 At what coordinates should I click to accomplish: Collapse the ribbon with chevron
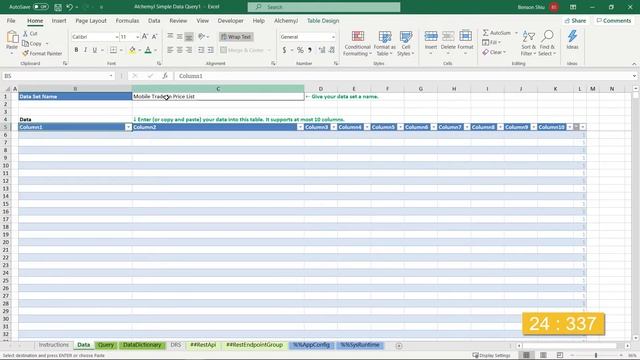[x=634, y=64]
